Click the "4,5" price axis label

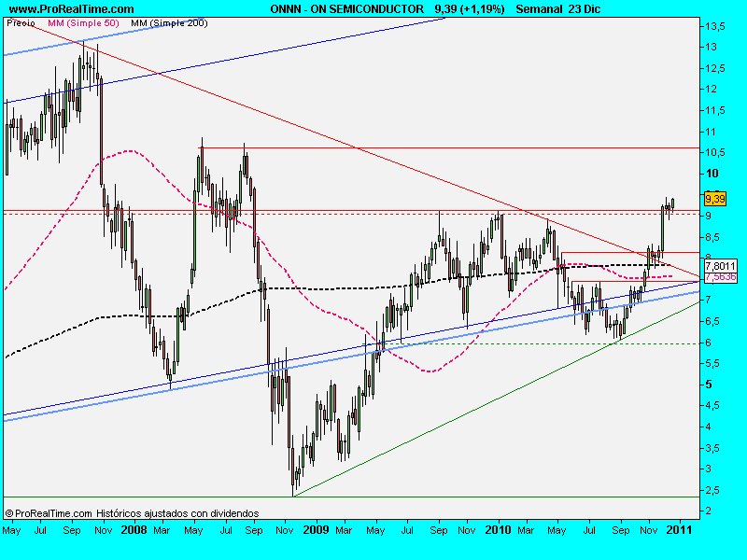click(712, 406)
